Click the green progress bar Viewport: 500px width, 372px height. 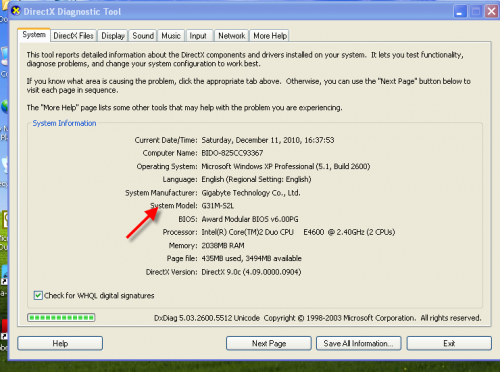[x=61, y=317]
